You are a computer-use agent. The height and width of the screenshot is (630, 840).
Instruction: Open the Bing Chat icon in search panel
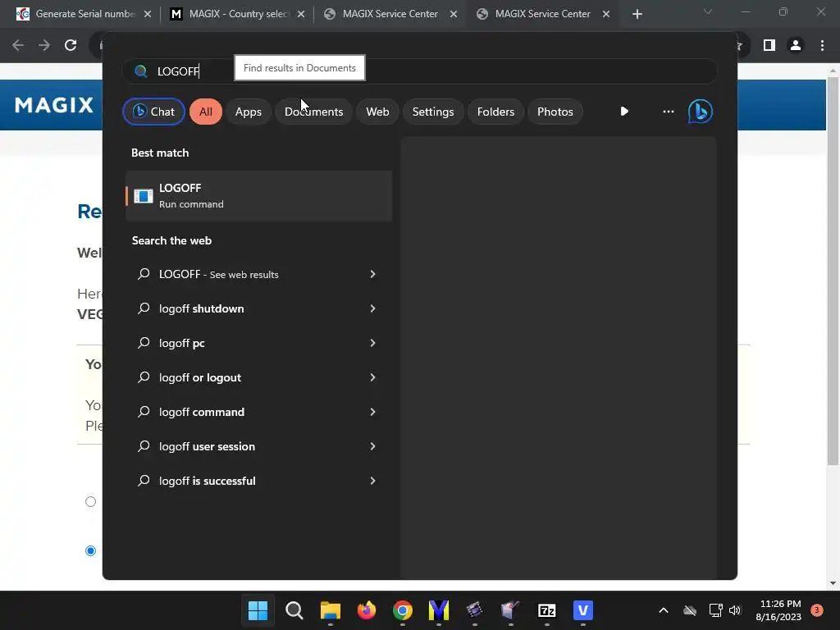701,112
